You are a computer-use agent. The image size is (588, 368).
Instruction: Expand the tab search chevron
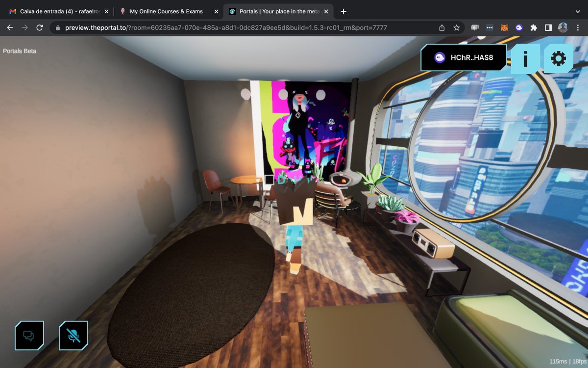[x=577, y=11]
